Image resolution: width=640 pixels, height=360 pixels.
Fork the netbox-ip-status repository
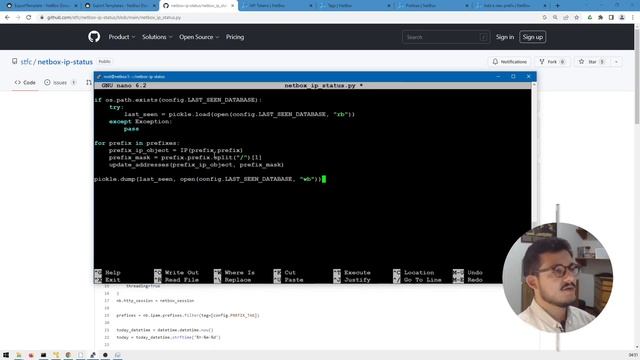552,62
